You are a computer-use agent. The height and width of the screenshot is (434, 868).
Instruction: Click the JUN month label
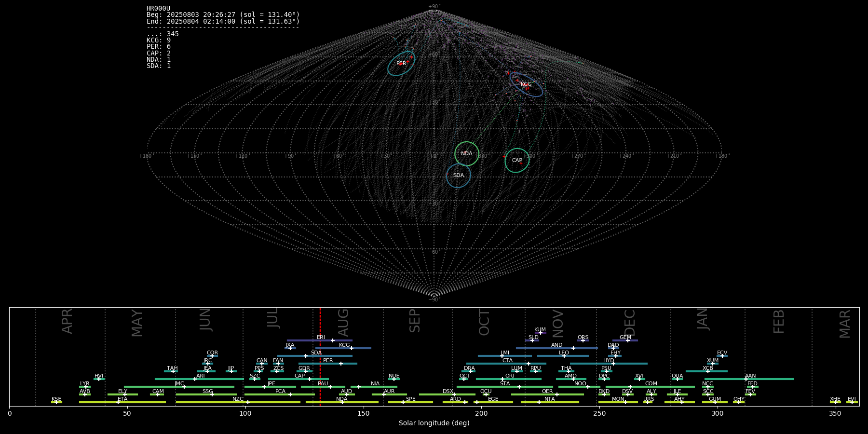[205, 319]
